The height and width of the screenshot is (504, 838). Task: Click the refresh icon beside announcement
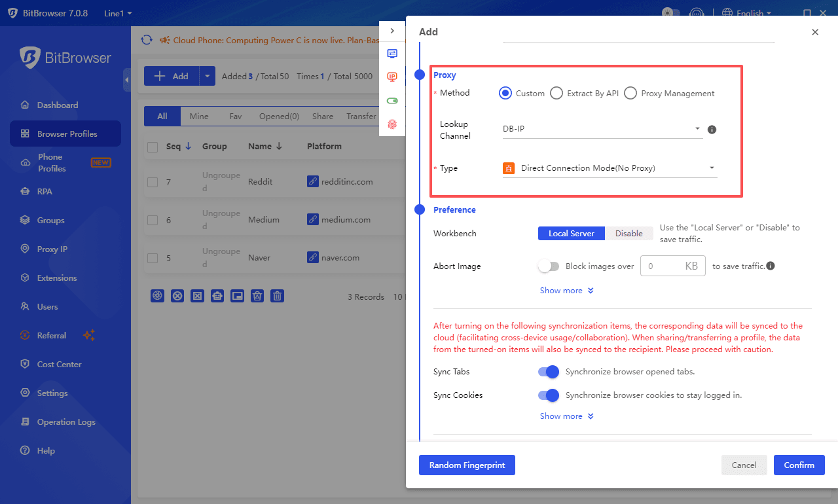pos(147,41)
